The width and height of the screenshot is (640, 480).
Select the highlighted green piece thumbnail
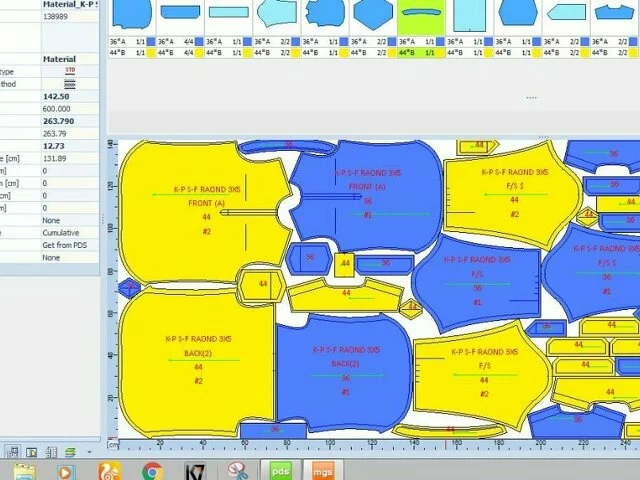pyautogui.click(x=421, y=16)
